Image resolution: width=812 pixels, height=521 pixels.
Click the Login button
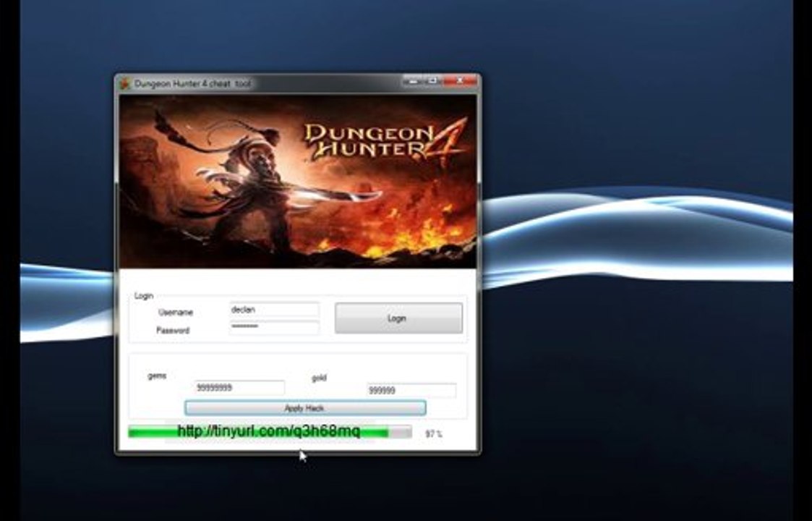(398, 318)
